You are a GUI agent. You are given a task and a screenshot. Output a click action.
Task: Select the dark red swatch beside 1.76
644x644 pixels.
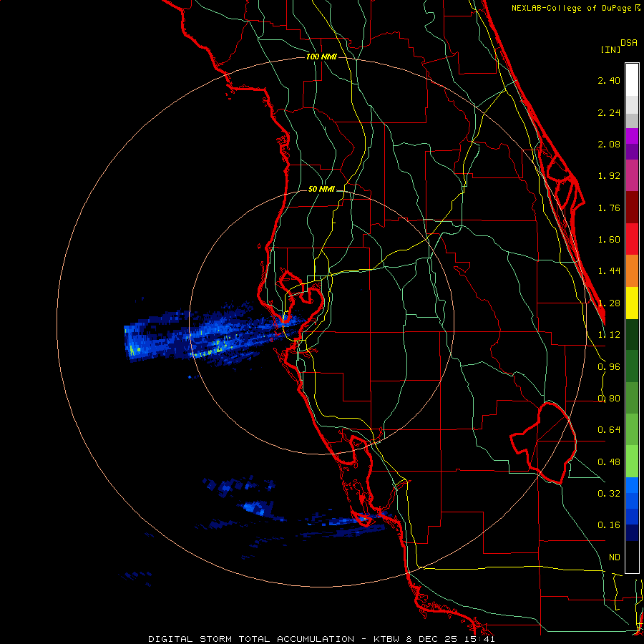(632, 208)
